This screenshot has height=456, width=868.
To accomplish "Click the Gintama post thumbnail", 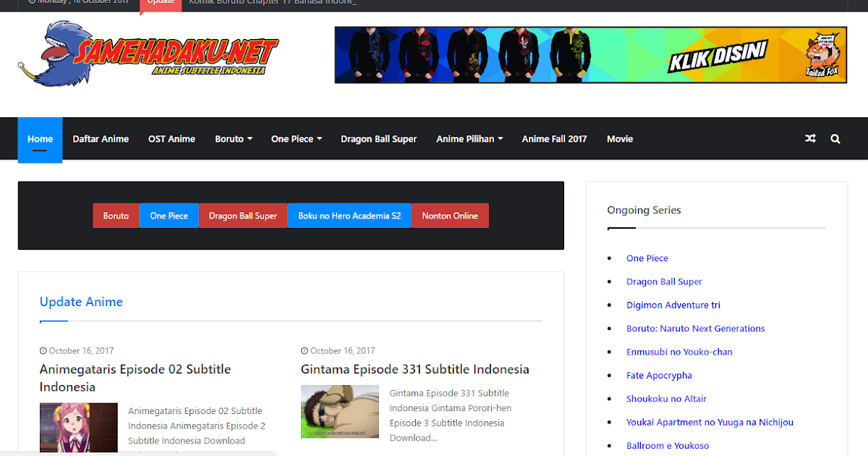I will tap(340, 411).
